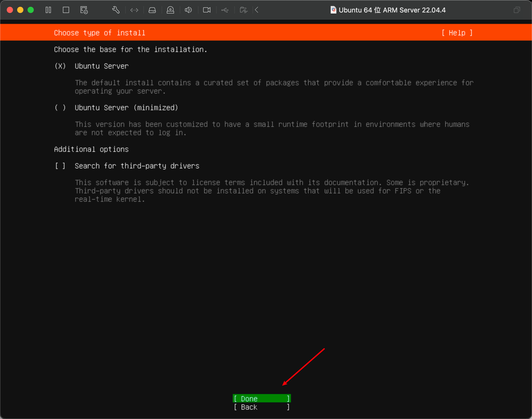Screen dimensions: 532x419
Task: Click the description starting 'This version has been customized'
Action: coord(272,128)
